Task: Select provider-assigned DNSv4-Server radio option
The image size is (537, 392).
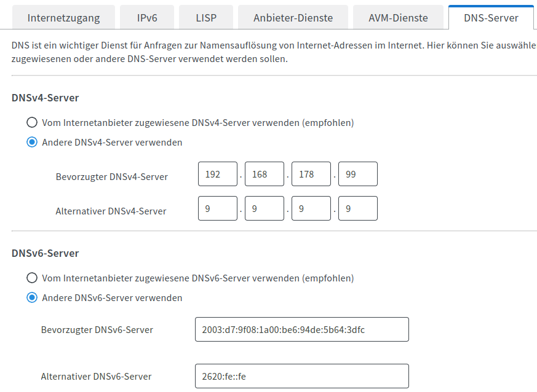Action: point(32,122)
